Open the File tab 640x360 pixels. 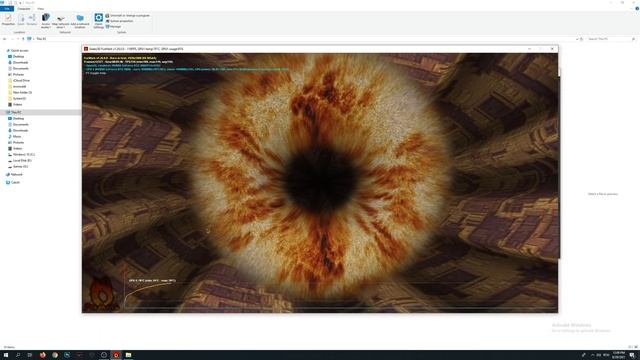point(7,9)
